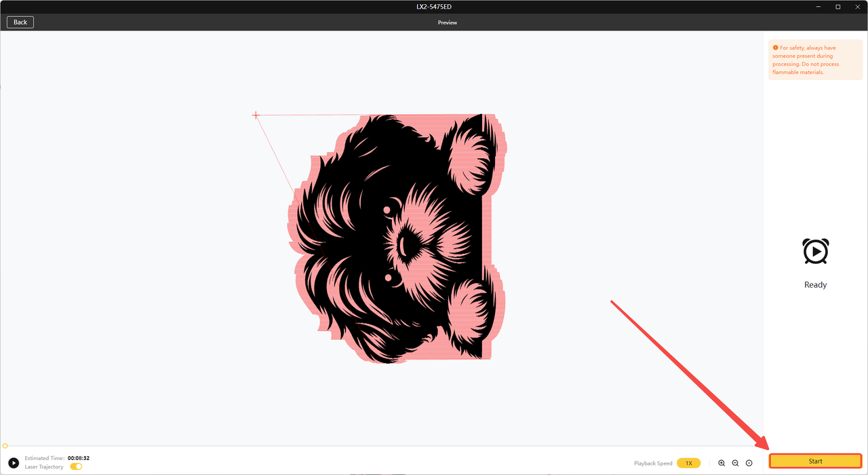Click the Estimated Time value 00:08:32

[79, 458]
